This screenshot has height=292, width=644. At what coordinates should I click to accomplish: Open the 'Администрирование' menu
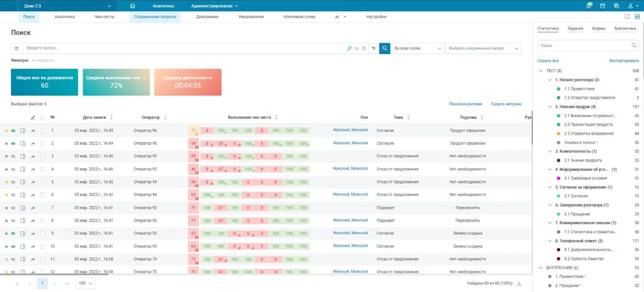click(x=214, y=6)
